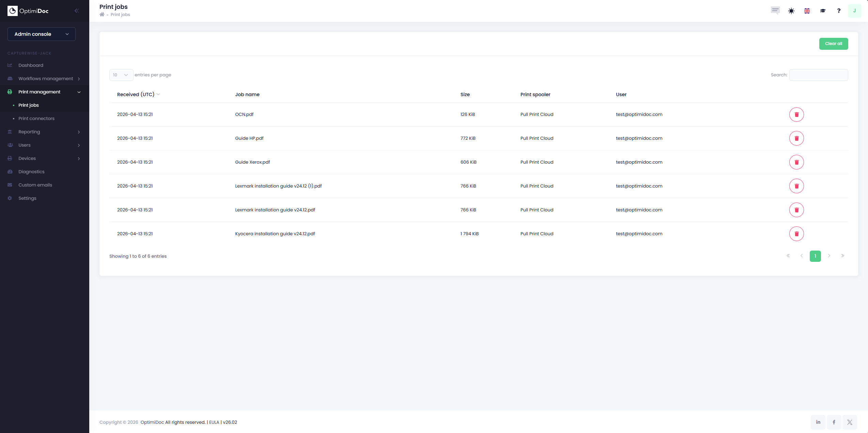Open the graduation cap training icon
This screenshot has height=433, width=868.
click(823, 11)
